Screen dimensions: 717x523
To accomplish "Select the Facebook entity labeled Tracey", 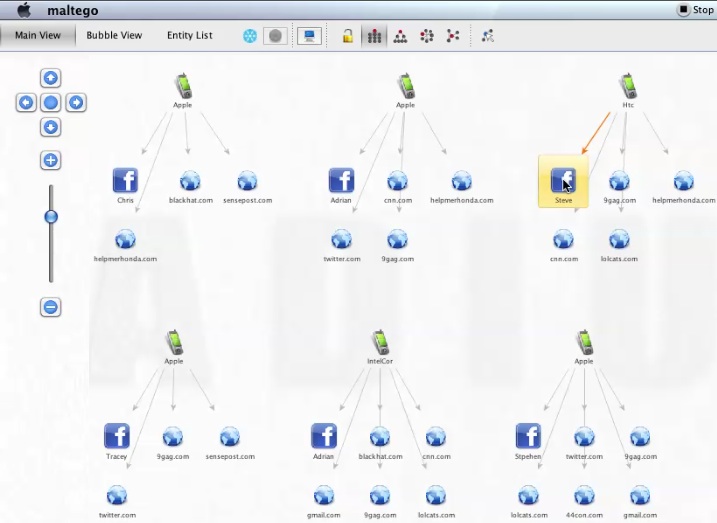I will tap(117, 436).
